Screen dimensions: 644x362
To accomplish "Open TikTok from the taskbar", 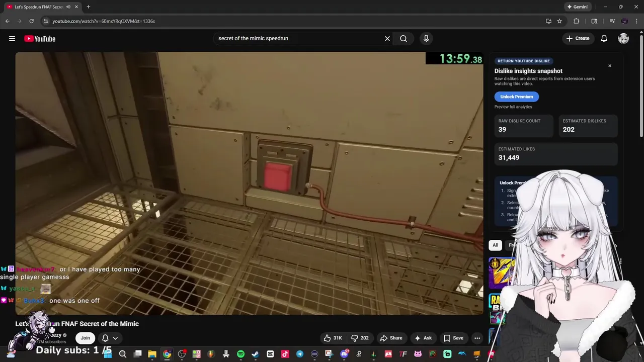I will point(285,354).
